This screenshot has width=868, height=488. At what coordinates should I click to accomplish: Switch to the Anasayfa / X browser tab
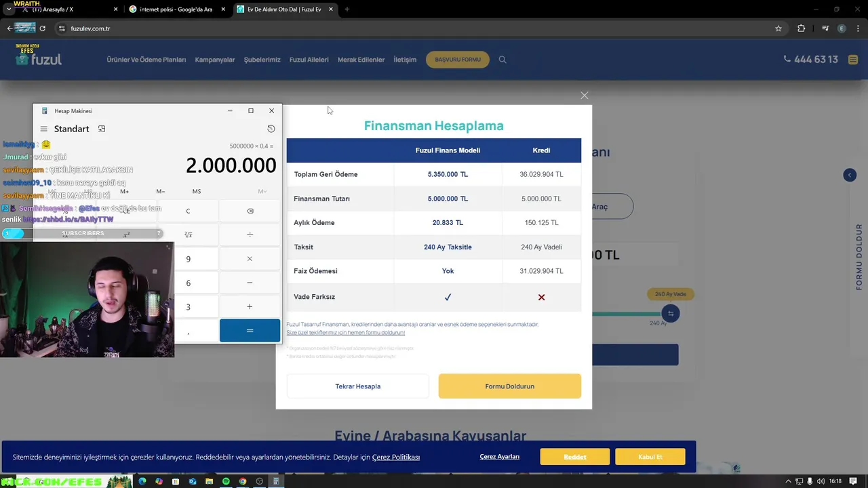coord(68,9)
